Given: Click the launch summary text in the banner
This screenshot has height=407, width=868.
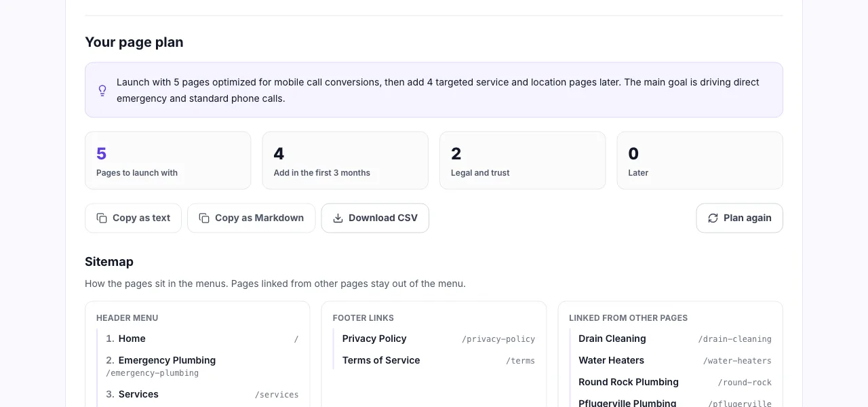Looking at the screenshot, I should (438, 90).
